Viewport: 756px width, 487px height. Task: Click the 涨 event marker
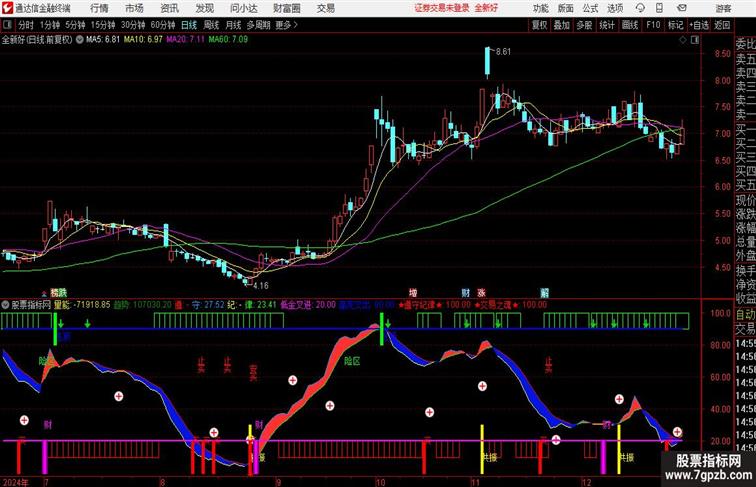(x=481, y=293)
